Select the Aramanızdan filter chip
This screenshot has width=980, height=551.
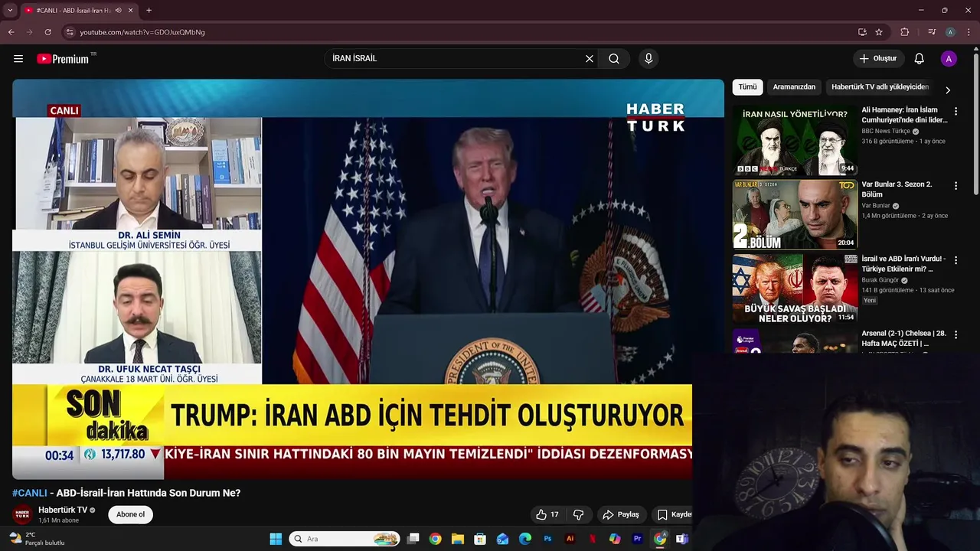tap(794, 87)
